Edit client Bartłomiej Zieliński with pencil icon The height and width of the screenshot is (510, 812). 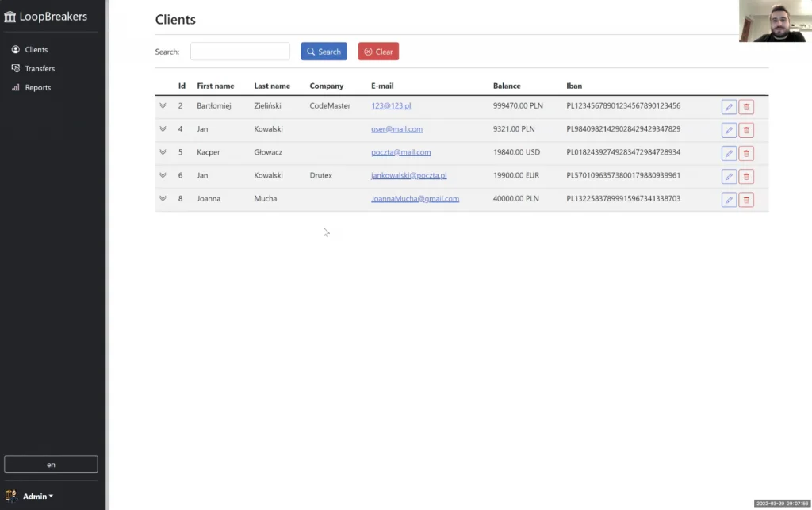coord(729,107)
